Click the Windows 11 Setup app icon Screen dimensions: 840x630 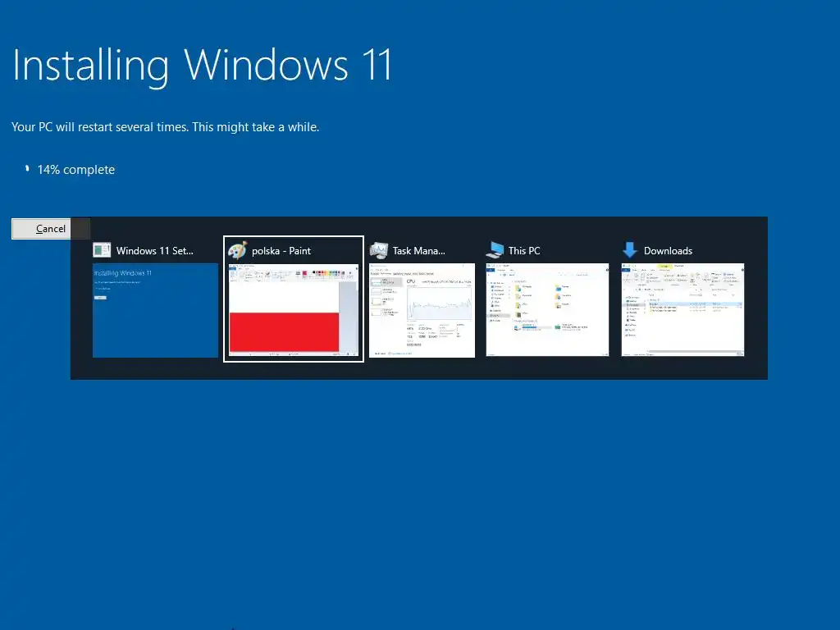[102, 250]
